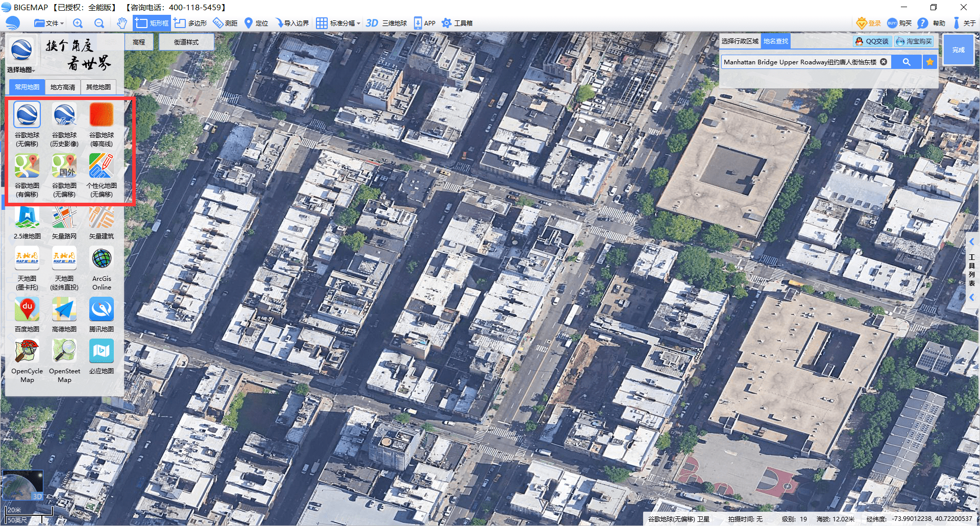
Task: Select OpenCycle Map source icon
Action: [27, 351]
